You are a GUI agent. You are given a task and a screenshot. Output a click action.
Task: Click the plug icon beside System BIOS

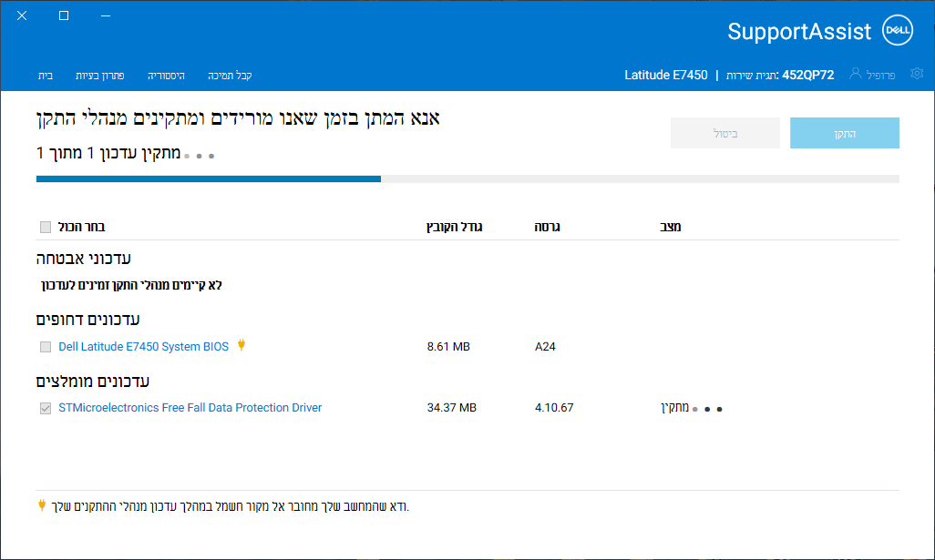click(241, 345)
